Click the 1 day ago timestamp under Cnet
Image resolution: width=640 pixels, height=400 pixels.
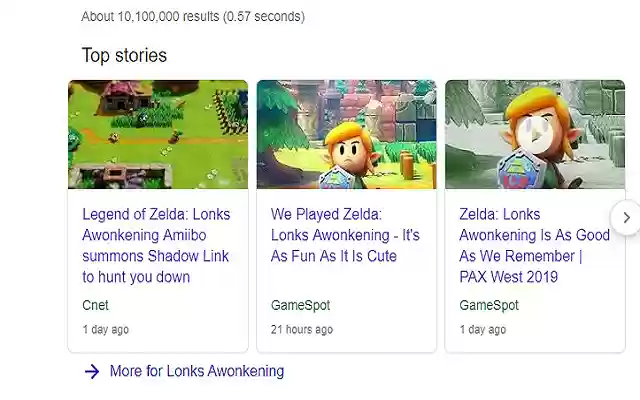(x=105, y=329)
